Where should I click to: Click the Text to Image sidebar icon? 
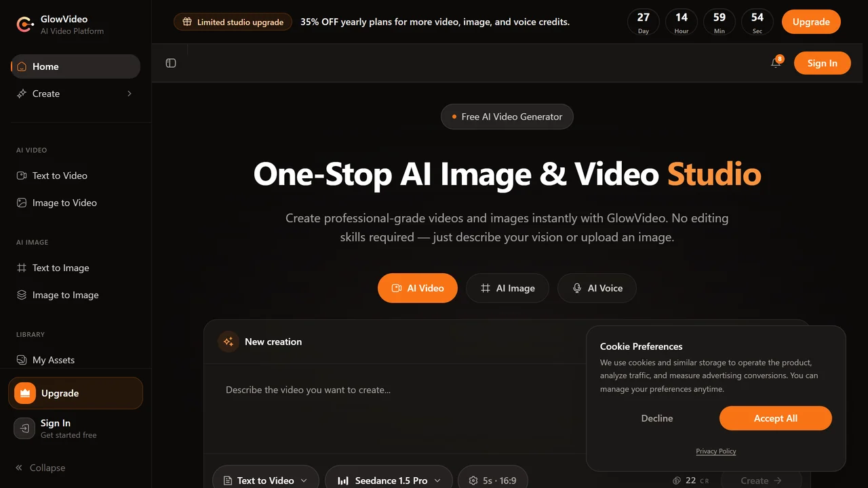22,268
